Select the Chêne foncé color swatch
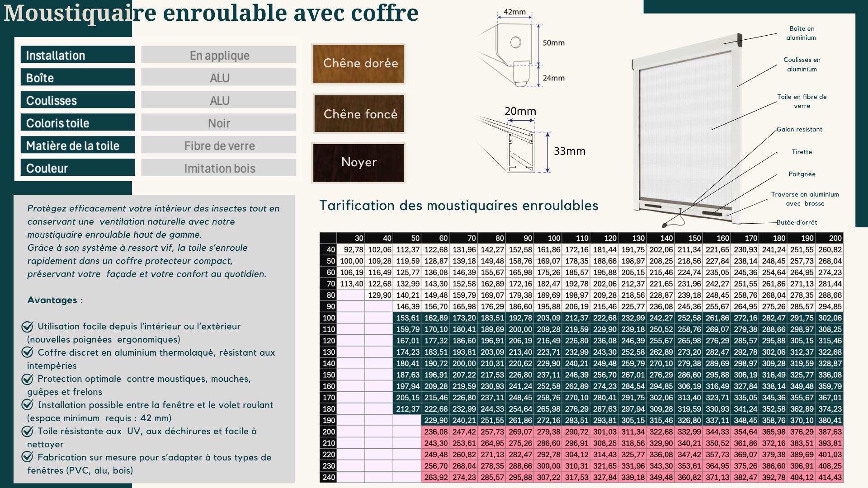Image resolution: width=868 pixels, height=488 pixels. pos(359,114)
